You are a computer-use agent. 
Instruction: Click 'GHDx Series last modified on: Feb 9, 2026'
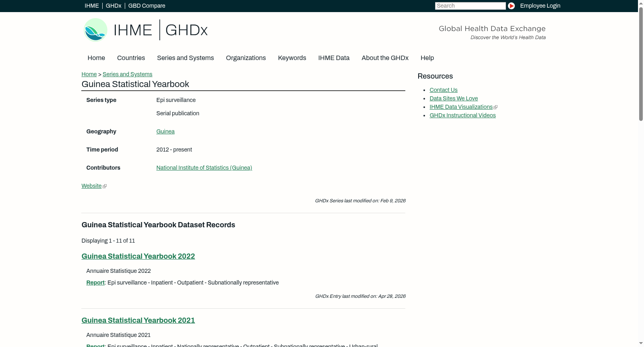(x=360, y=201)
